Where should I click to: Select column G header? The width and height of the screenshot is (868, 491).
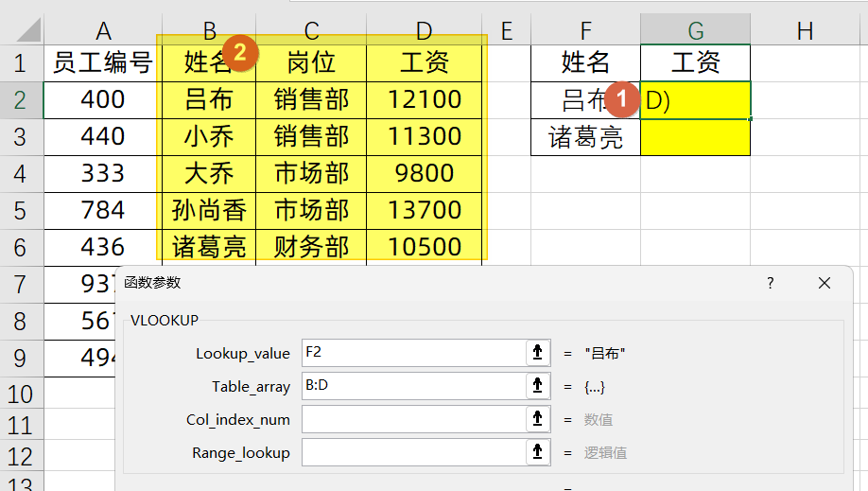click(x=695, y=30)
